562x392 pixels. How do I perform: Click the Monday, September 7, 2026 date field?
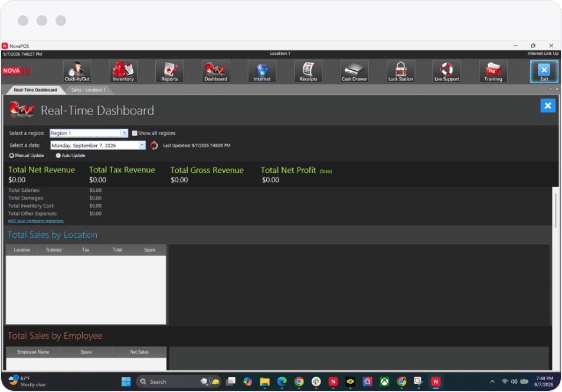94,145
